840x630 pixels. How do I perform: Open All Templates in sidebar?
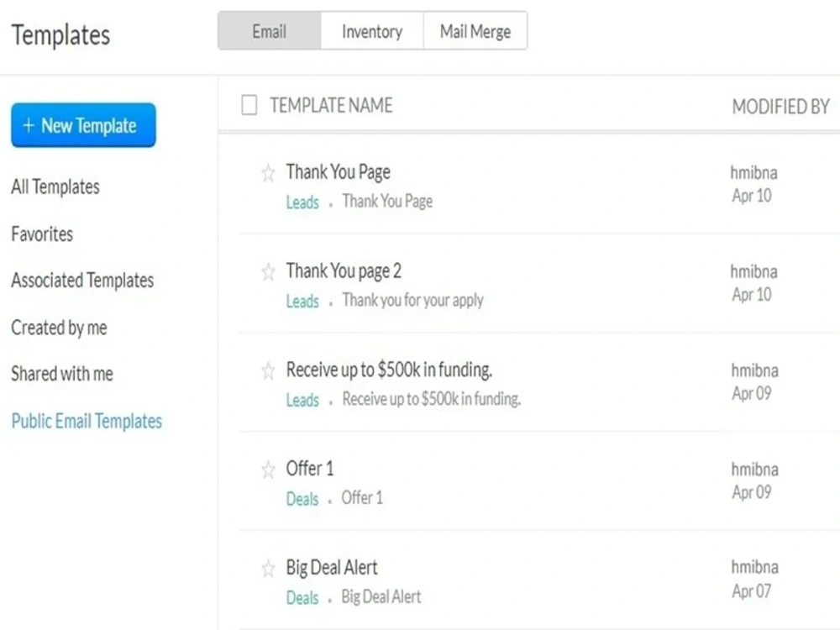coord(55,187)
